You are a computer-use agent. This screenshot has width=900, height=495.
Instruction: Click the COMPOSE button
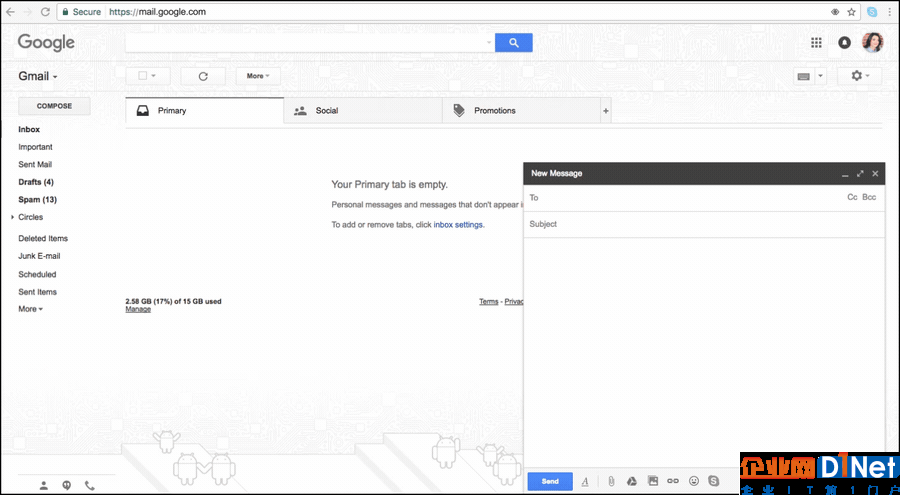pyautogui.click(x=55, y=106)
